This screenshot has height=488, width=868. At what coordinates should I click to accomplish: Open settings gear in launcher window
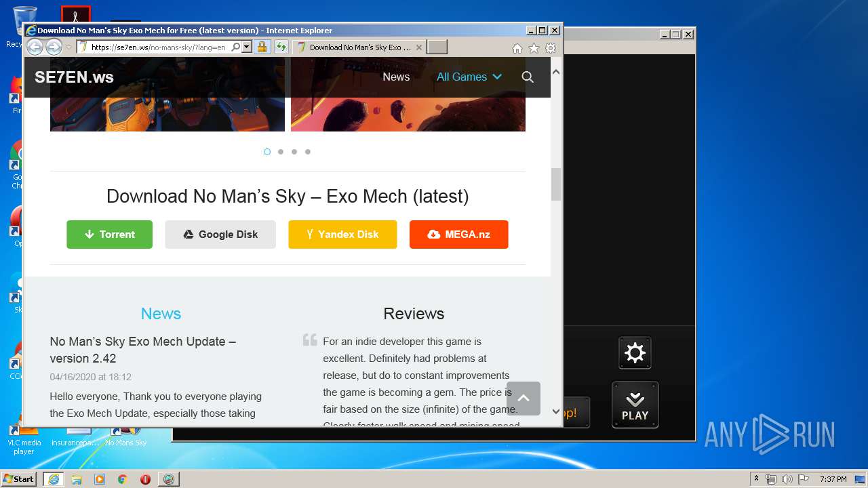click(635, 353)
